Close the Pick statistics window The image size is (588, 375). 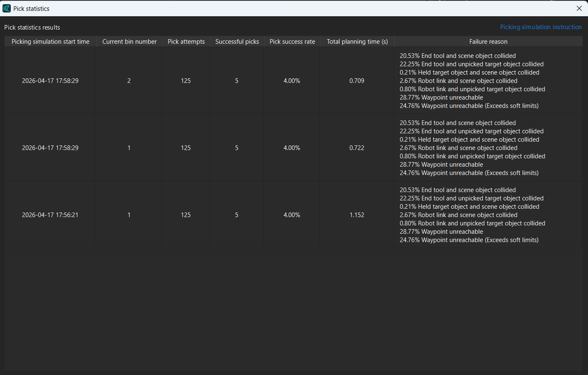pos(579,8)
